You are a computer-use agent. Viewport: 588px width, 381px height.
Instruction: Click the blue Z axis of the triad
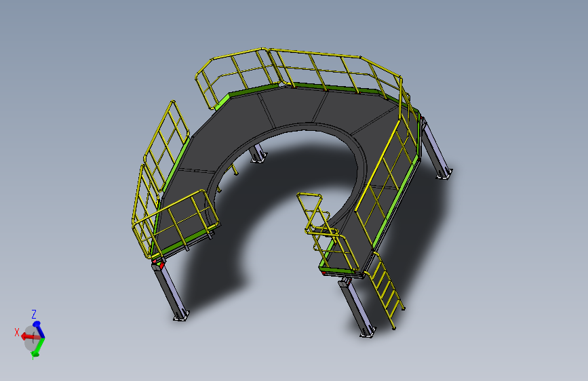pyautogui.click(x=38, y=329)
